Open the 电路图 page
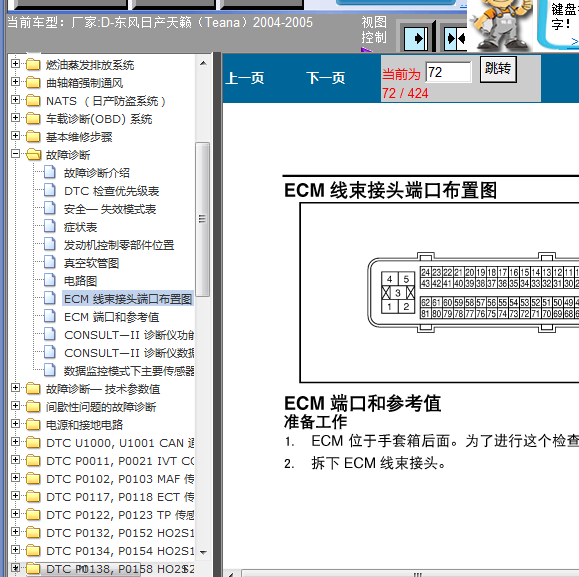This screenshot has width=579, height=577. point(80,281)
